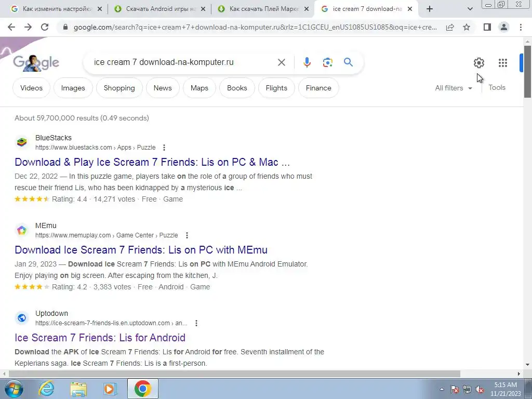Clear the search box with the X icon
This screenshot has width=532, height=399.
point(281,62)
